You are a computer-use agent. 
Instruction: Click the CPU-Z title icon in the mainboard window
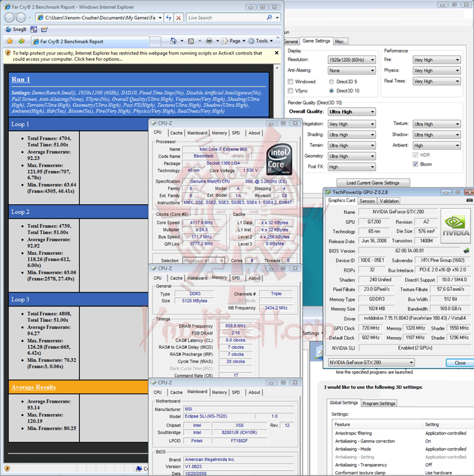154,382
